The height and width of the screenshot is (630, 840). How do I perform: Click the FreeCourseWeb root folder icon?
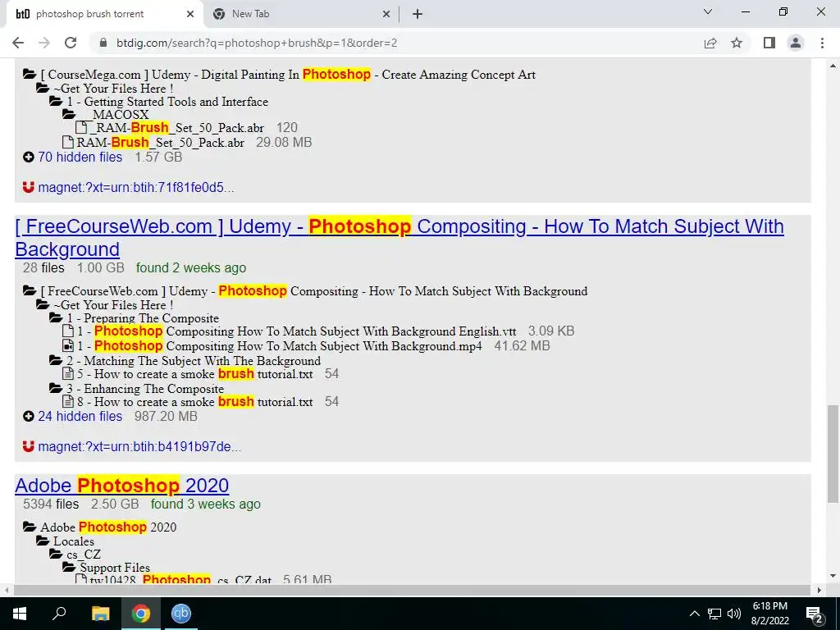[30, 290]
